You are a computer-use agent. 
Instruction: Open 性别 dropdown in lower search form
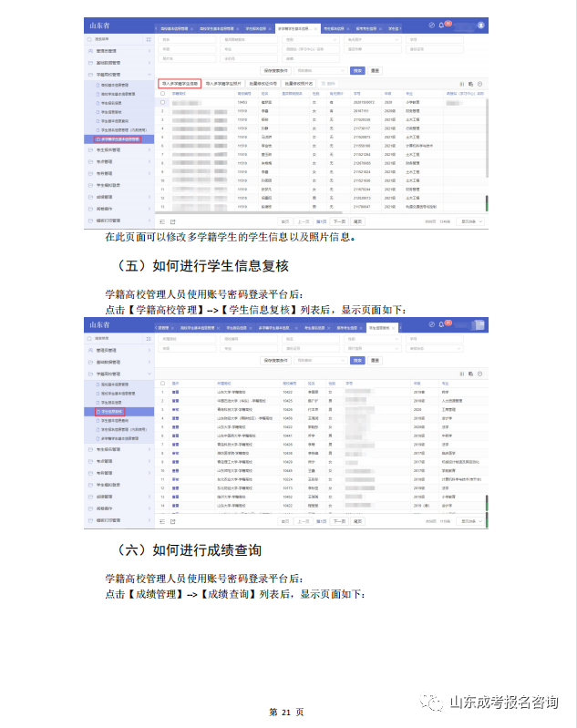[x=373, y=339]
